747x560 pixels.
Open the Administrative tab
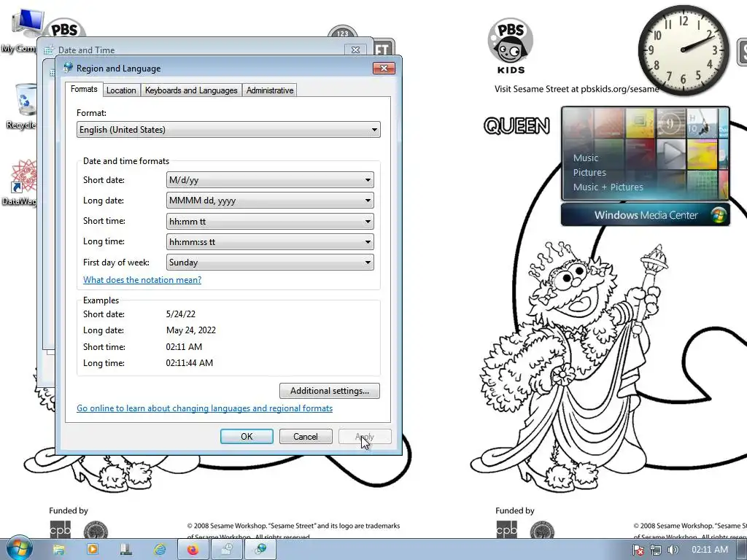[x=270, y=90]
